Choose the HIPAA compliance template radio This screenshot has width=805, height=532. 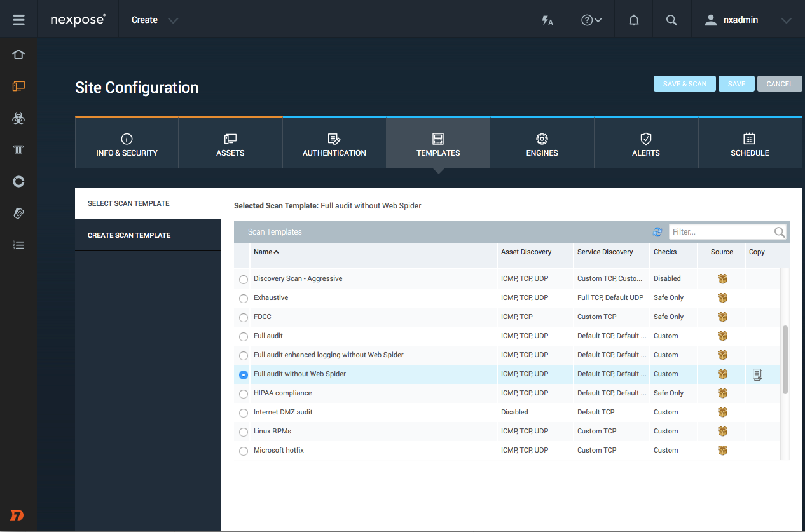pos(244,393)
